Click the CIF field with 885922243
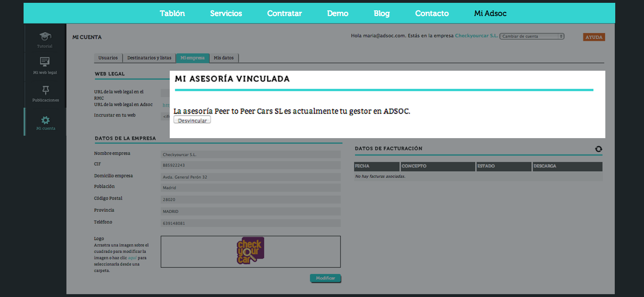 [250, 165]
